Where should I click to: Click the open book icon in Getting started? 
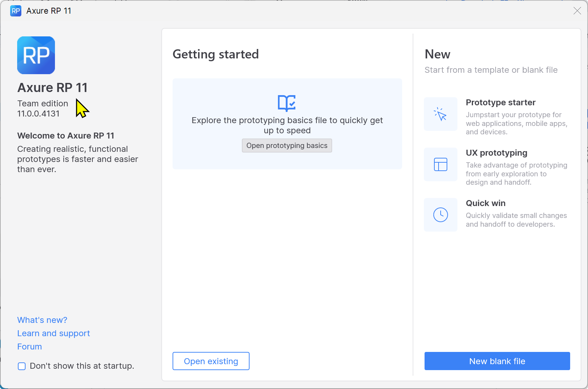coord(287,103)
